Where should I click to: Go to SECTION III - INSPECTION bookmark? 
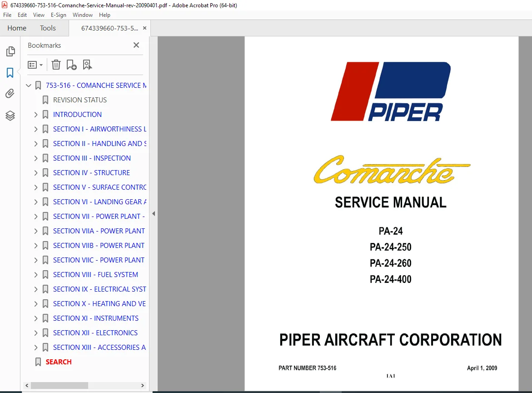tap(92, 158)
